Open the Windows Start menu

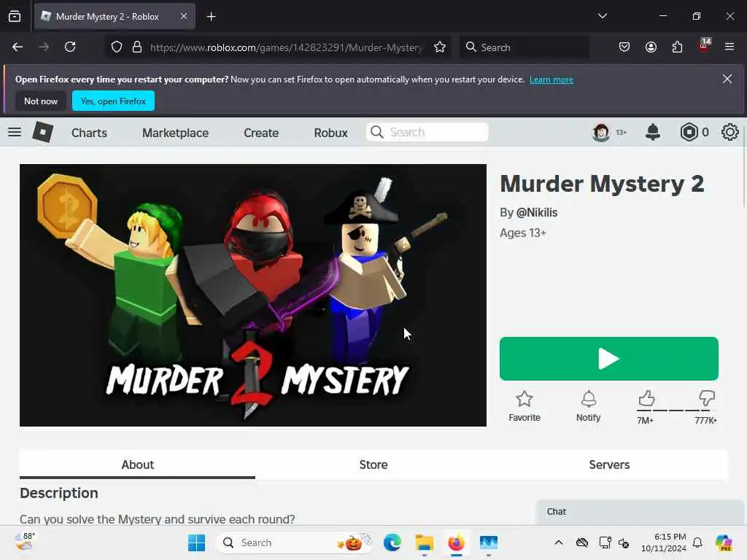point(196,542)
